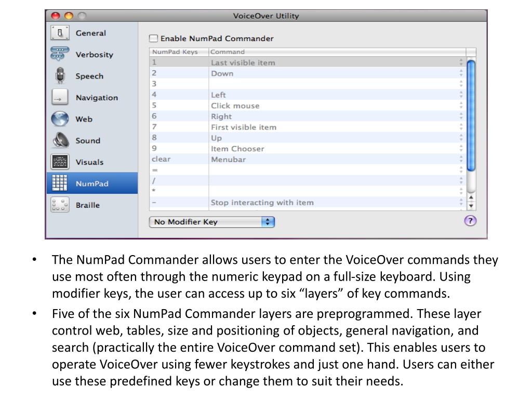Select the Visuals panel icon
This screenshot has height=399, width=532.
pyautogui.click(x=60, y=162)
